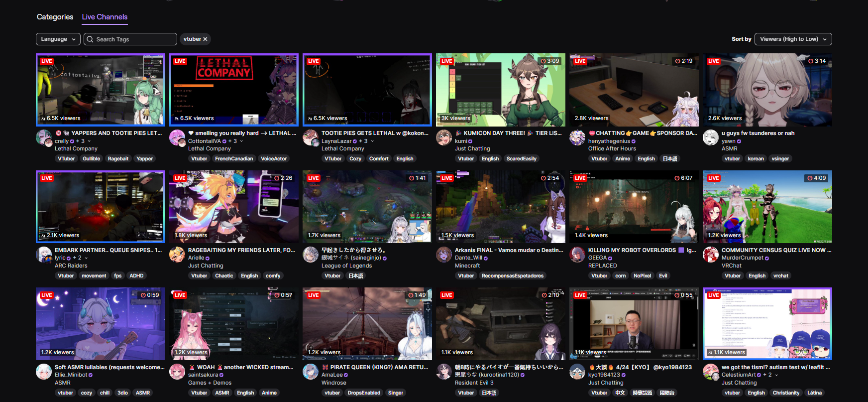Open kumi's profile avatar
The height and width of the screenshot is (402, 868).
[444, 137]
